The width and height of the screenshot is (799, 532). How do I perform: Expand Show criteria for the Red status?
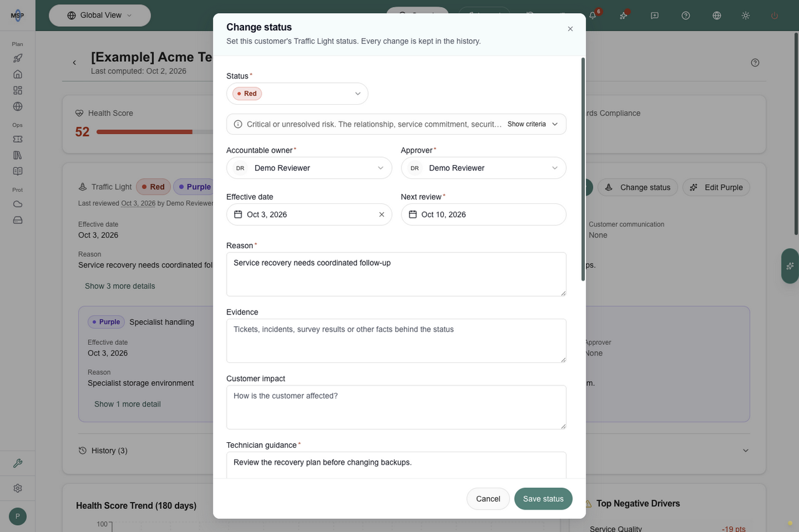tap(532, 124)
